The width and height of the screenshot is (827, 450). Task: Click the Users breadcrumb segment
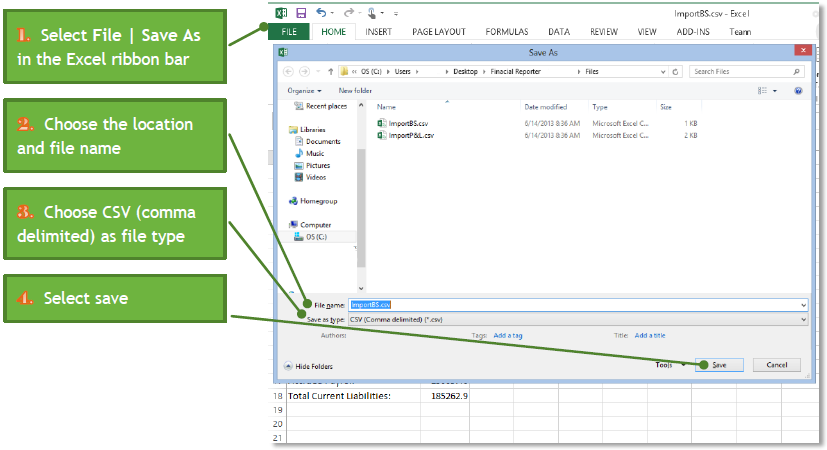402,71
